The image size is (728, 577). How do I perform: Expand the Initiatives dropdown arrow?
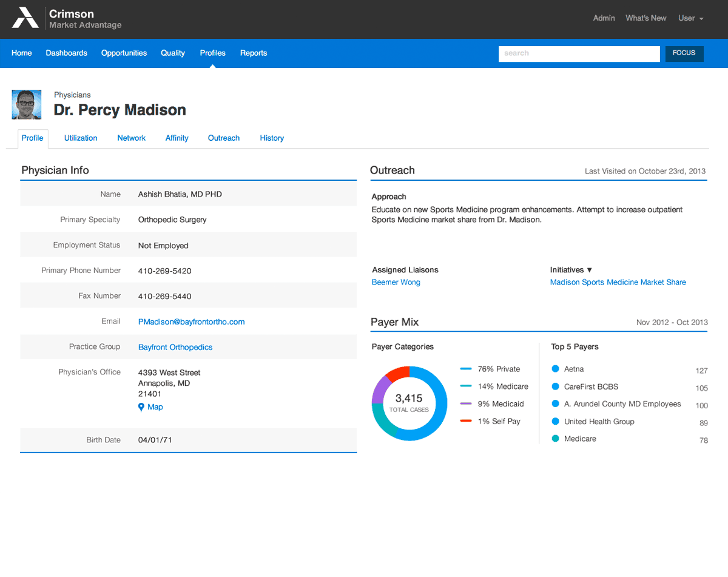(589, 270)
